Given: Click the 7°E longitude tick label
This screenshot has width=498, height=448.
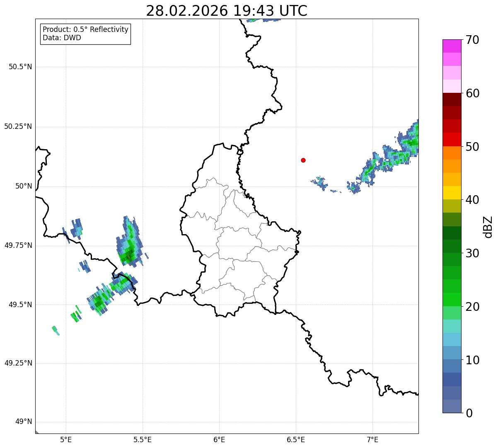Looking at the screenshot, I should pos(372,439).
